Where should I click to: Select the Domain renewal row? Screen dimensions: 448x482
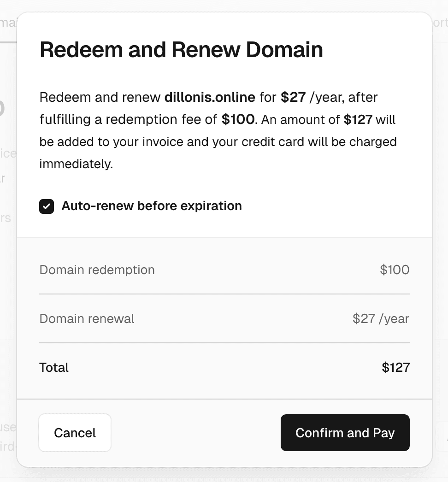coord(87,318)
